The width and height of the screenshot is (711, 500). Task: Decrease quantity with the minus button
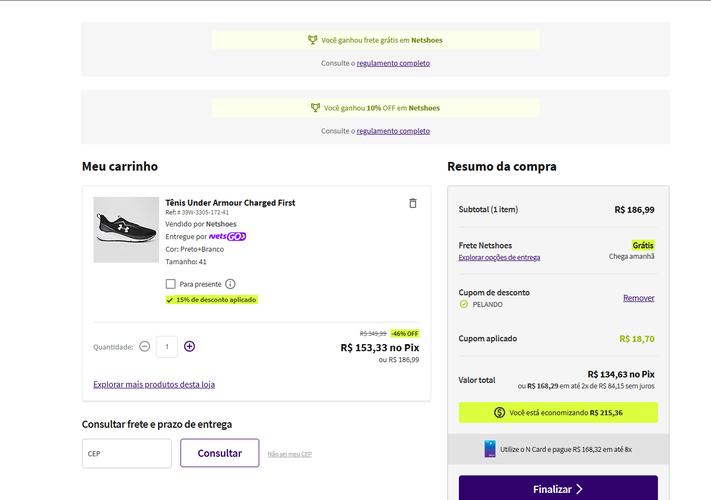(x=145, y=346)
